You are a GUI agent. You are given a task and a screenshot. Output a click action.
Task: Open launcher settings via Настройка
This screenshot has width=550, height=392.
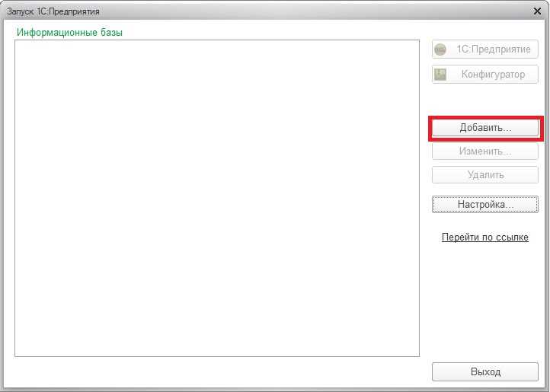[485, 205]
